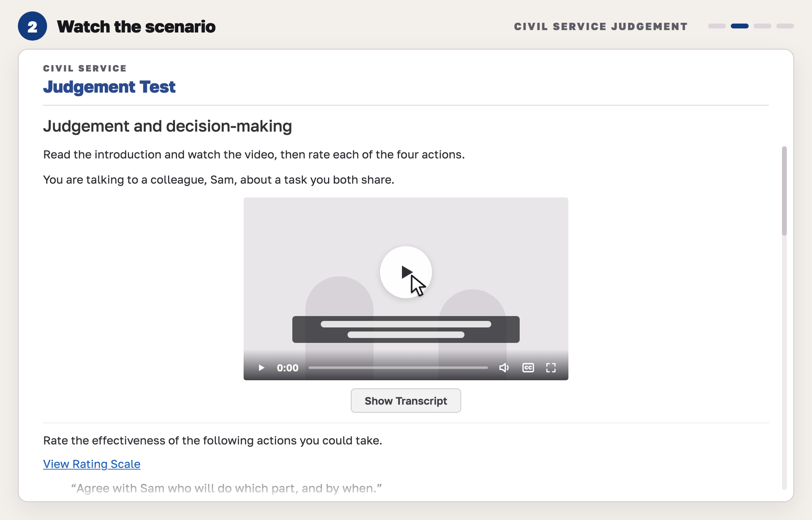This screenshot has width=812, height=520.
Task: Click the 'Judgement and decision-making' heading
Action: (167, 126)
